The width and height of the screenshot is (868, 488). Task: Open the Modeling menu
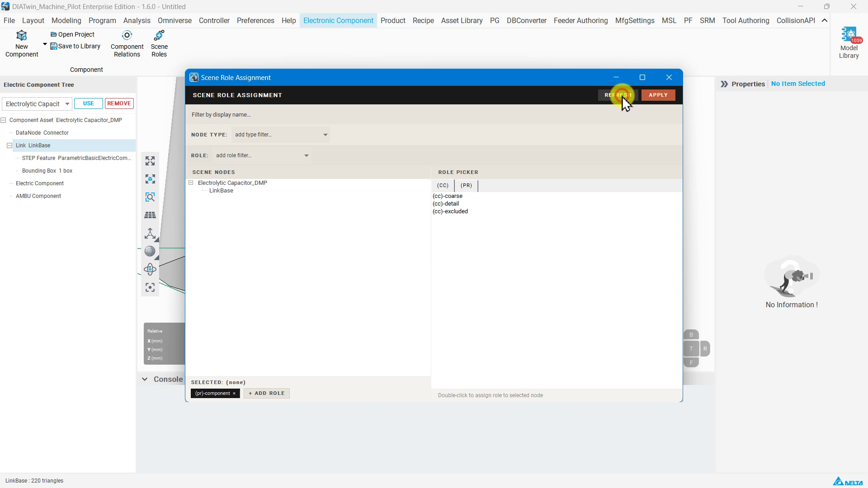pos(66,21)
